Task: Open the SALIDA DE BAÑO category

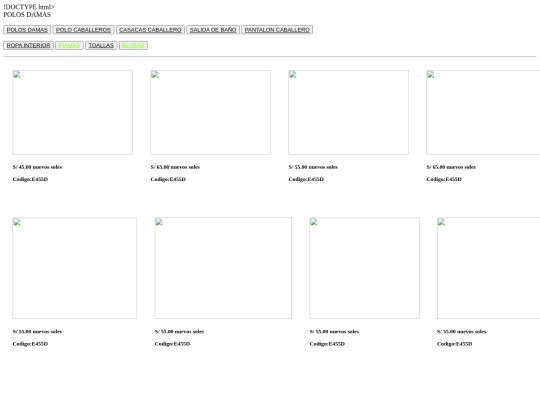Action: point(213,30)
